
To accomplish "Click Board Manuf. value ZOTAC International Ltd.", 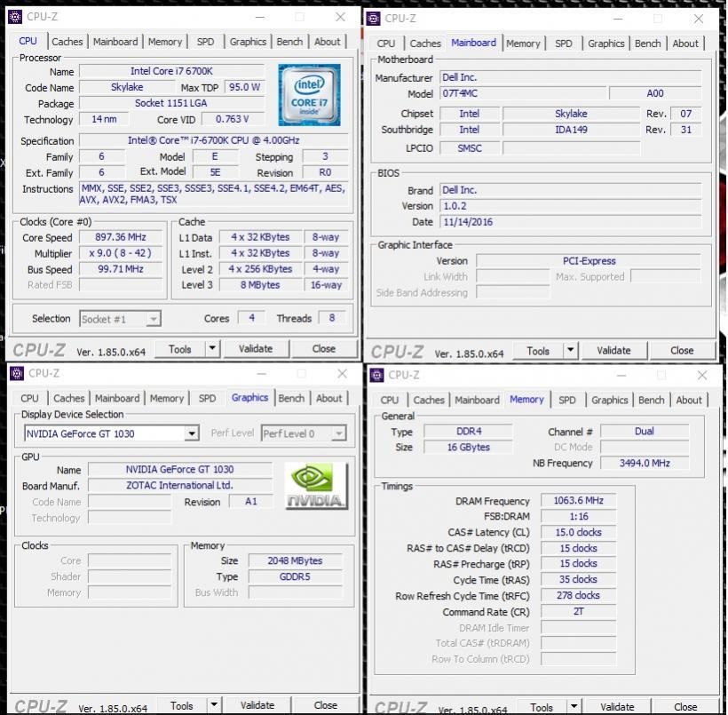I will pos(179,485).
